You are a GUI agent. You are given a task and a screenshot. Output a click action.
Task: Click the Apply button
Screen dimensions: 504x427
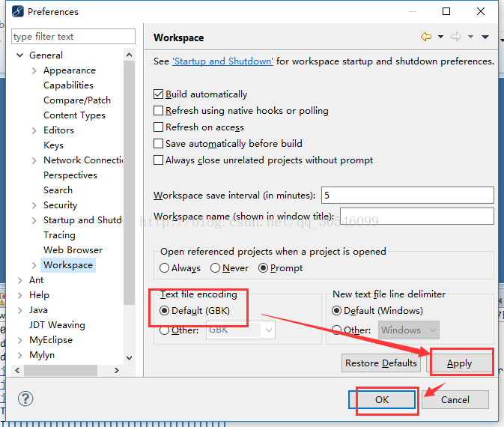pos(459,363)
